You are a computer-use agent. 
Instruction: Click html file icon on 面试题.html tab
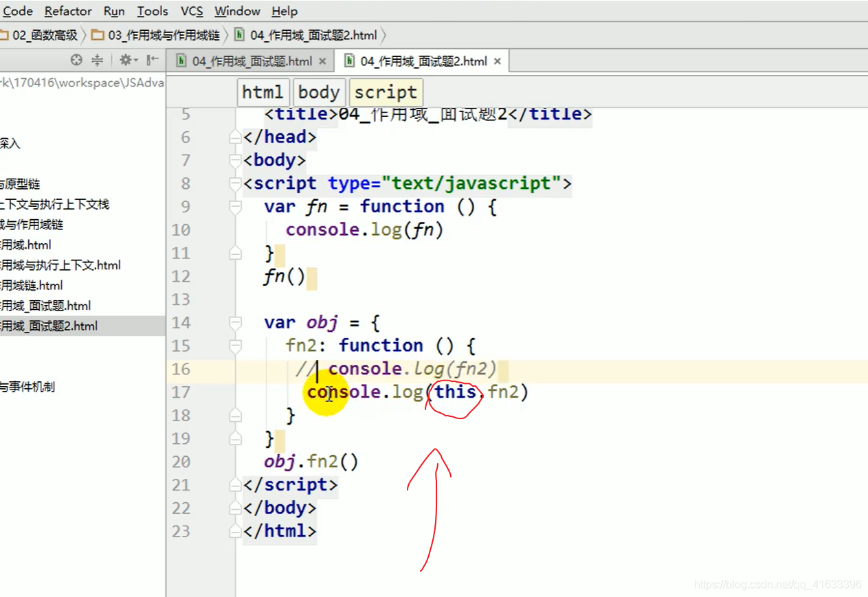click(x=181, y=61)
